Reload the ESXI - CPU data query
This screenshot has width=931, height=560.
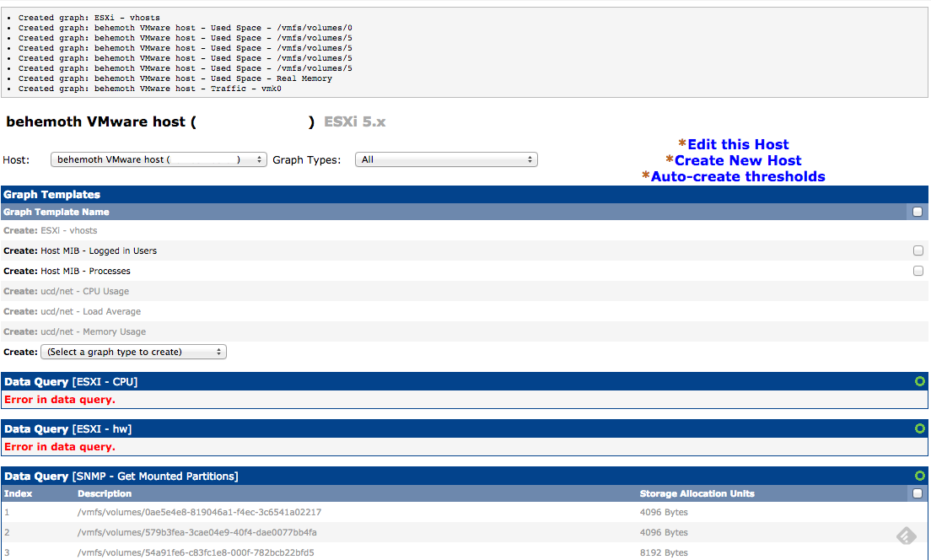920,381
